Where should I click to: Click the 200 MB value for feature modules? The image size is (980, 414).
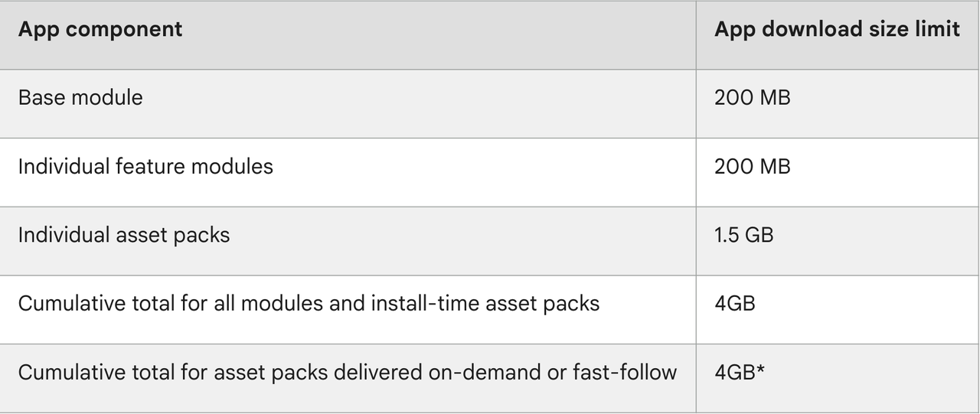tap(752, 166)
